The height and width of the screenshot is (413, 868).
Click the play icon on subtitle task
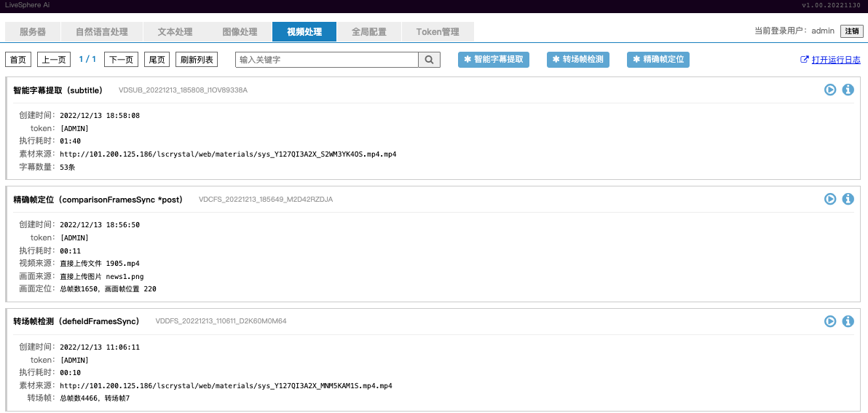click(x=830, y=90)
